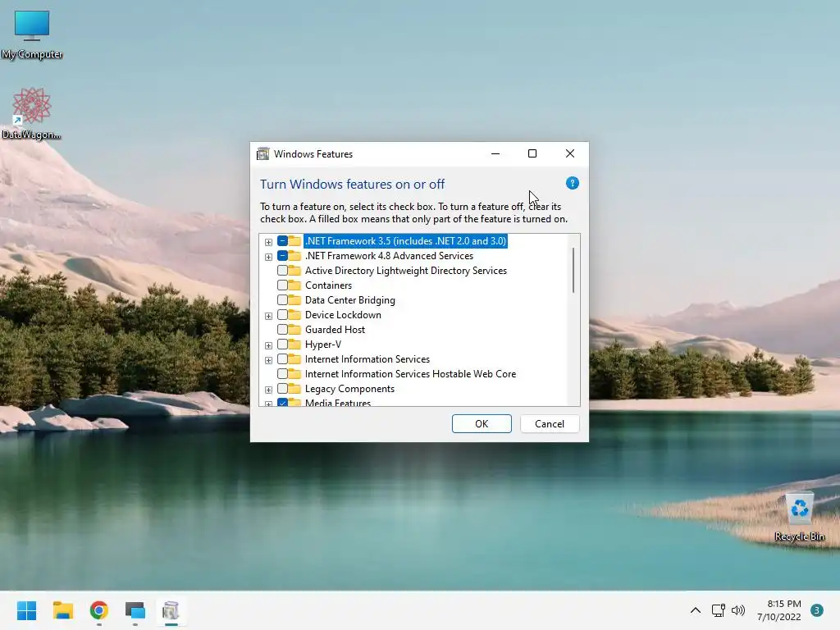Click the Device Lockdown folder icon
The width and height of the screenshot is (840, 630).
pos(294,314)
